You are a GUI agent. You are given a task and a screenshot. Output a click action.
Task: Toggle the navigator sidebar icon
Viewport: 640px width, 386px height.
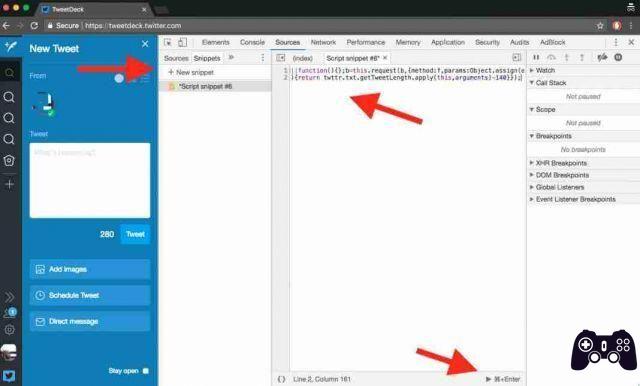(281, 58)
